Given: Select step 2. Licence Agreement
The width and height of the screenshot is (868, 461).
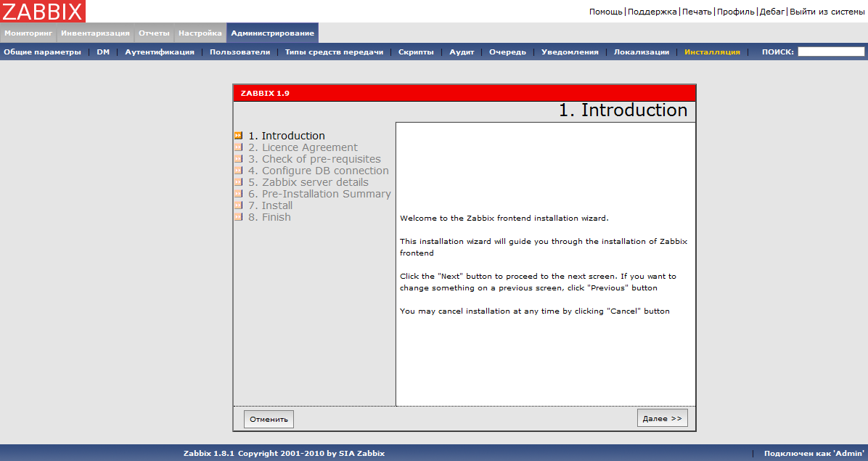Looking at the screenshot, I should (x=303, y=147).
